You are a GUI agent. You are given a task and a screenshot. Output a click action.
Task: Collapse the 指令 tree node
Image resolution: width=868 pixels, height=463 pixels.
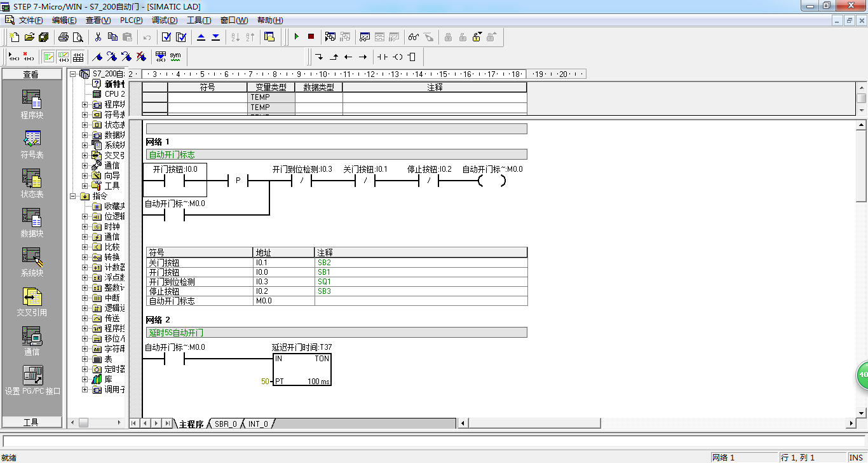pos(73,196)
